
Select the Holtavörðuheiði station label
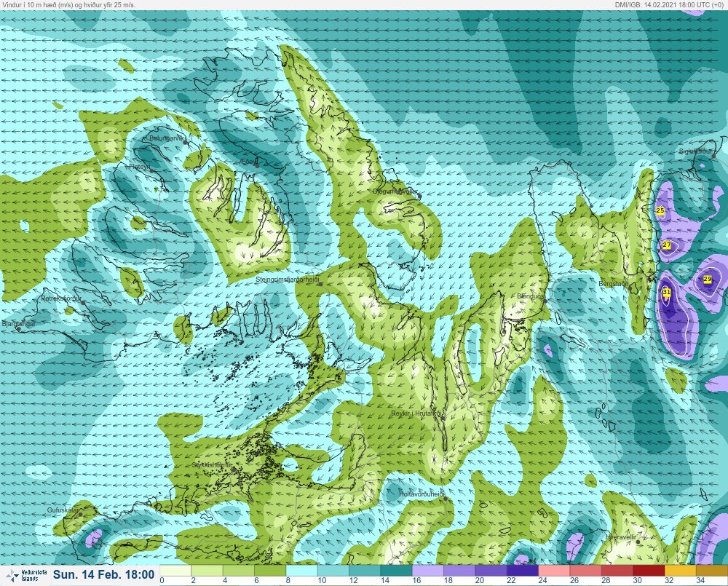(x=422, y=494)
